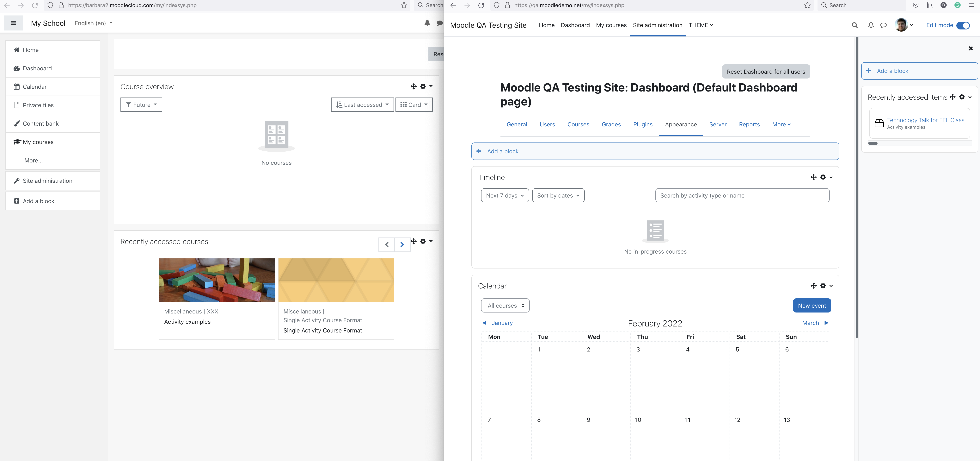Switch to Grades tab
This screenshot has width=980, height=461.
click(x=611, y=124)
